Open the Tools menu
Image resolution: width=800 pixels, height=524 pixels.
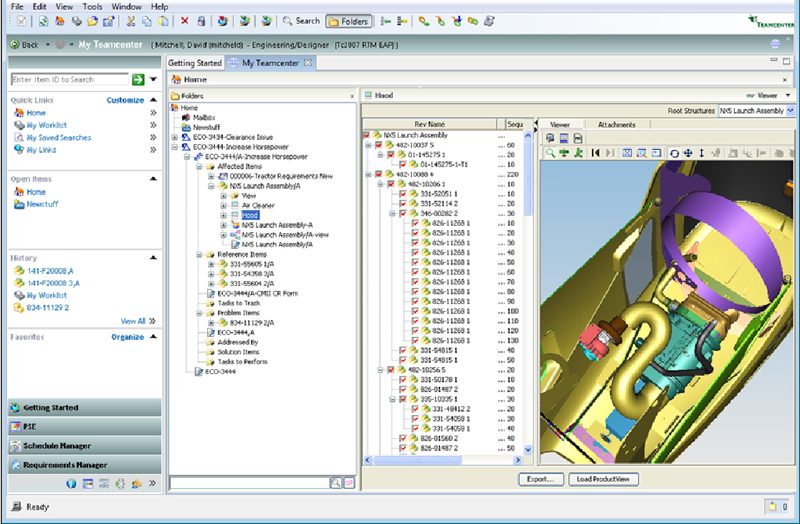(x=93, y=6)
